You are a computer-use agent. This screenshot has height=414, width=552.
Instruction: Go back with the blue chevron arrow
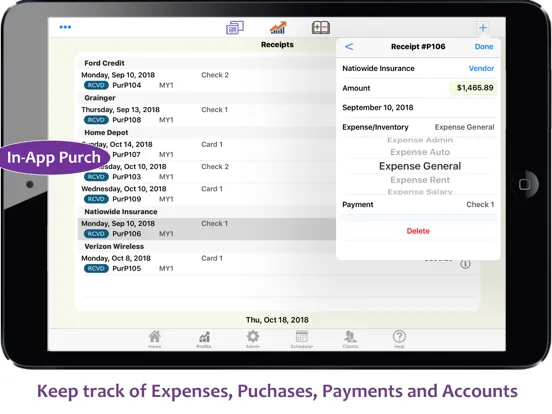coord(349,46)
